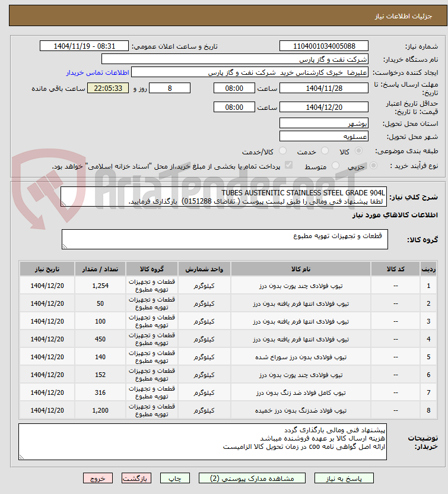448x494 pixels.
Task: Click the تعداد / مقدار column header
Action: pyautogui.click(x=100, y=269)
